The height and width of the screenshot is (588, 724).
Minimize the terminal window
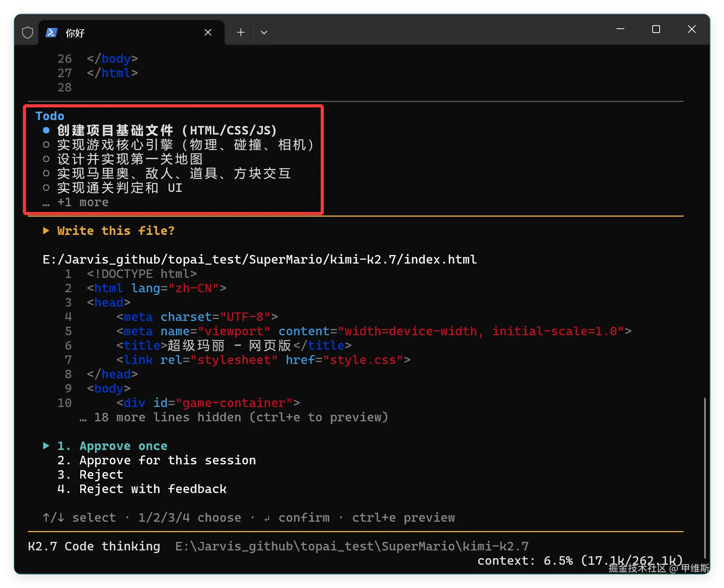[620, 29]
